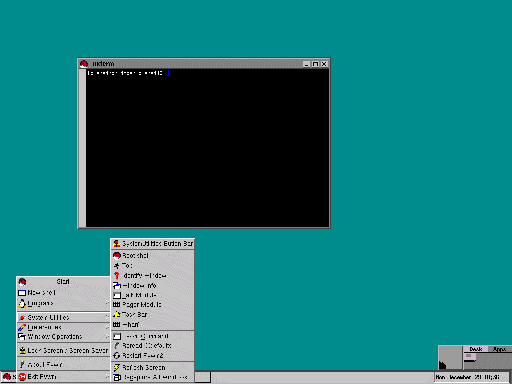Image resolution: width=512 pixels, height=384 pixels.
Task: Select the highlighted System Utilities entry
Action: pyautogui.click(x=63, y=317)
